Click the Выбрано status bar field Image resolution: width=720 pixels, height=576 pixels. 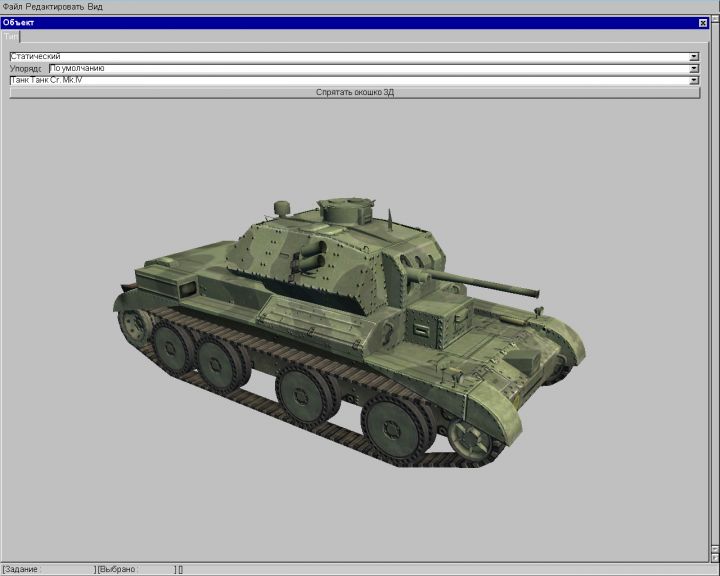135,569
